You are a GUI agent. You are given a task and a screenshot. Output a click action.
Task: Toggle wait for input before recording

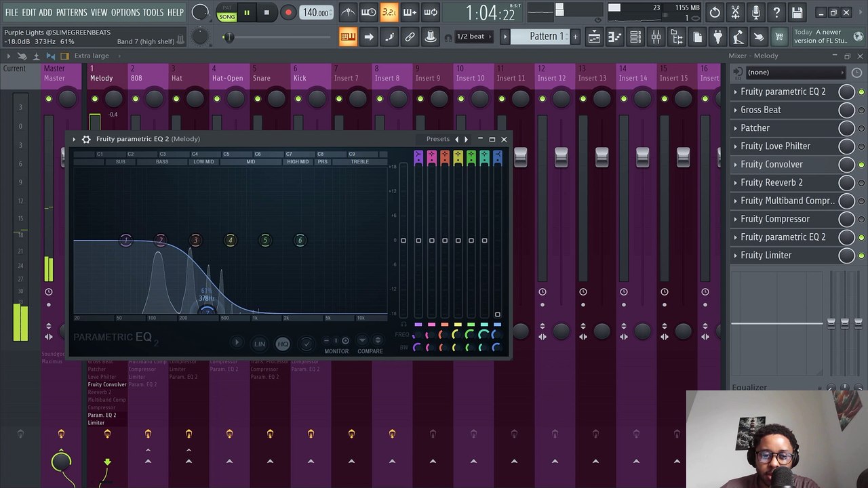pos(368,12)
